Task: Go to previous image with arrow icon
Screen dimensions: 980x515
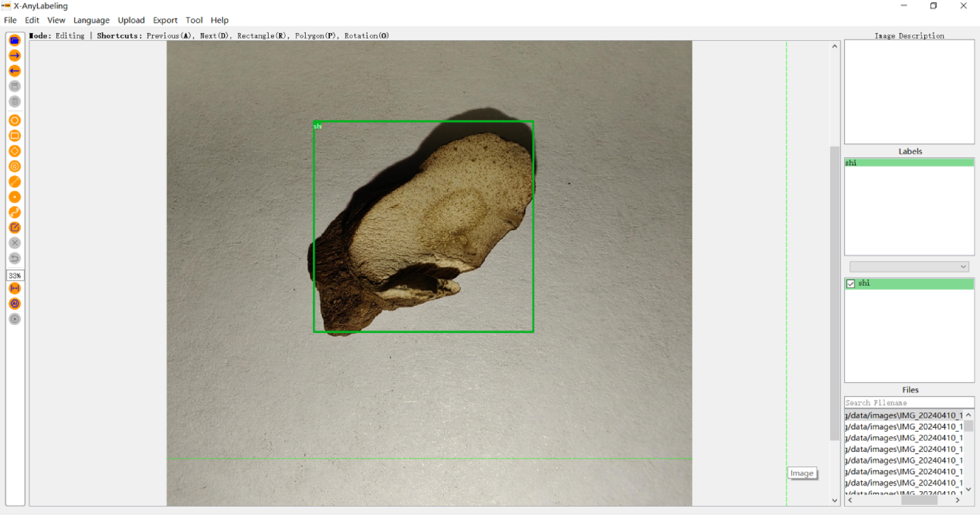Action: pyautogui.click(x=15, y=70)
